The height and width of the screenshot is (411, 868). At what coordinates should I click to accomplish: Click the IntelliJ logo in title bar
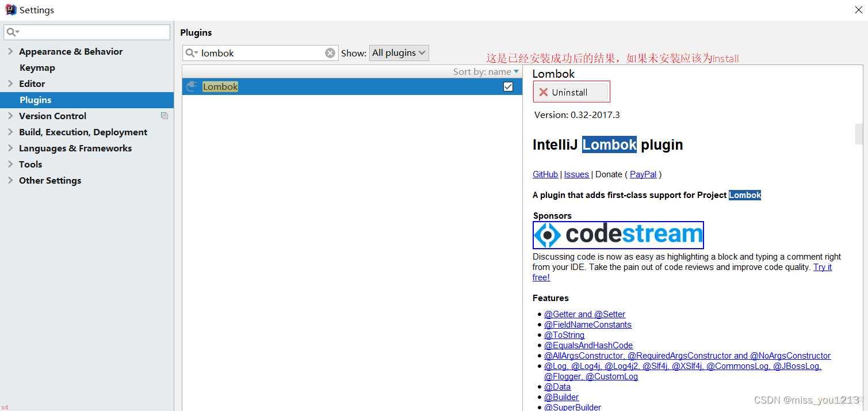10,10
